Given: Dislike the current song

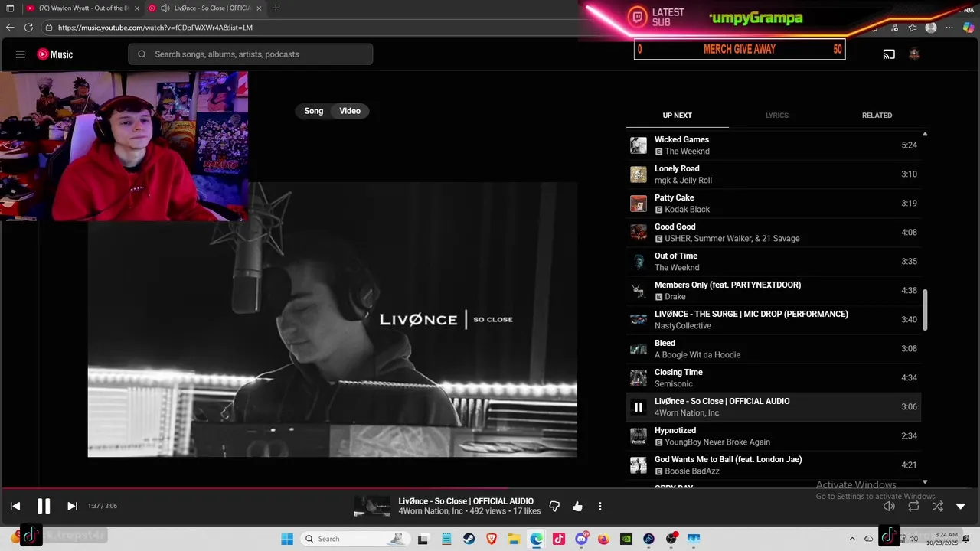Looking at the screenshot, I should pos(554,506).
